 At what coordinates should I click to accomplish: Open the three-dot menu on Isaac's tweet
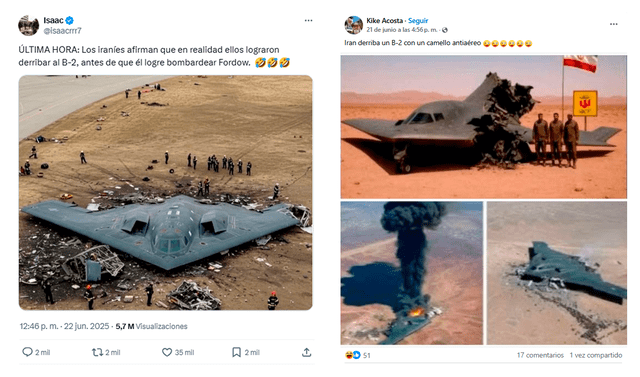[309, 20]
